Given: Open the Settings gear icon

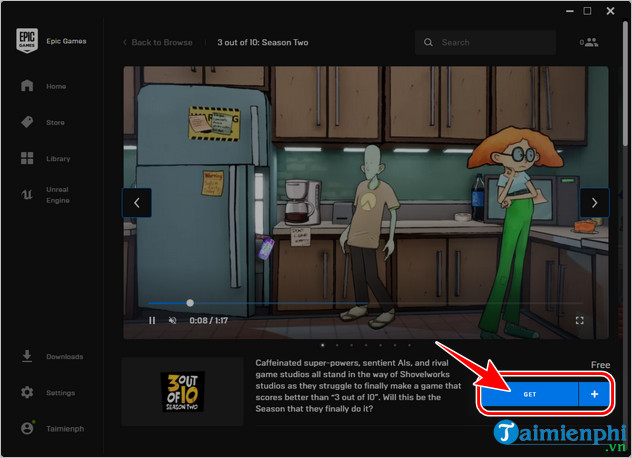Looking at the screenshot, I should [x=27, y=392].
